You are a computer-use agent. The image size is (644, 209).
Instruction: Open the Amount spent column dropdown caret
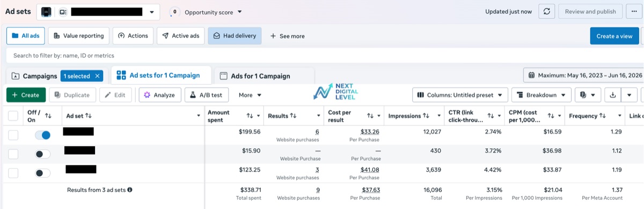pos(258,116)
